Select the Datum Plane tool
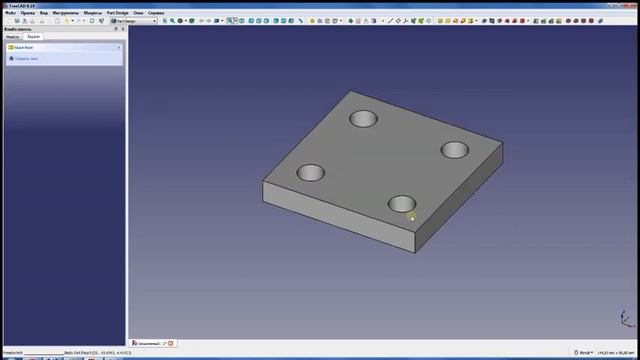 tap(398, 20)
